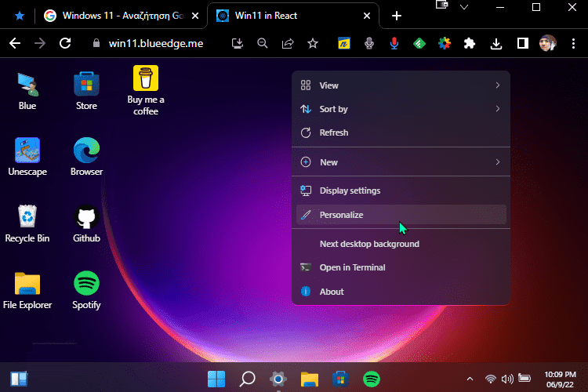Go back to the previous page in Chrome
Screen dimensions: 588x392
(15, 44)
